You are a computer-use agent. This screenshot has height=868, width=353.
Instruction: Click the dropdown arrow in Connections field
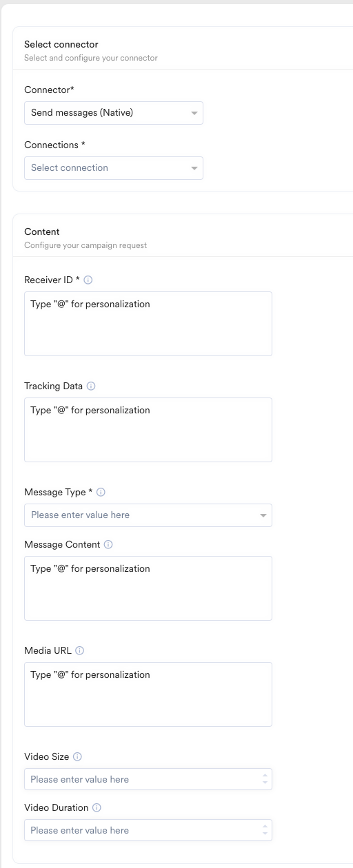(194, 168)
